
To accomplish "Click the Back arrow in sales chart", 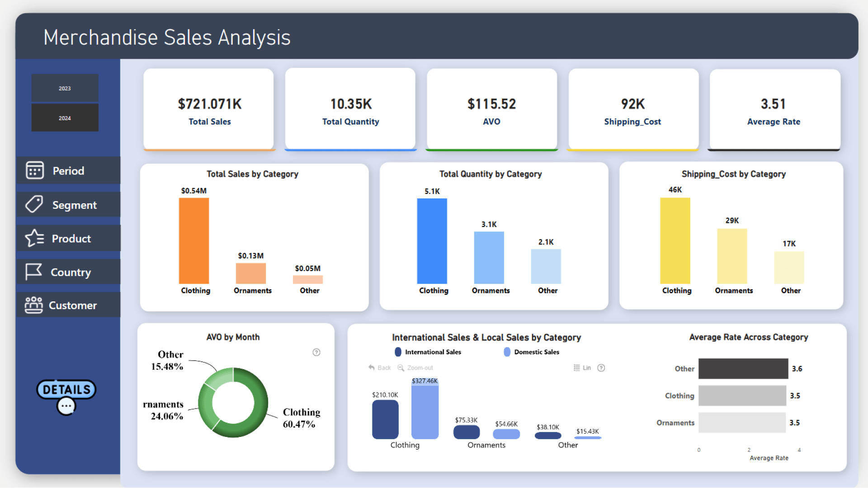I will click(x=372, y=368).
